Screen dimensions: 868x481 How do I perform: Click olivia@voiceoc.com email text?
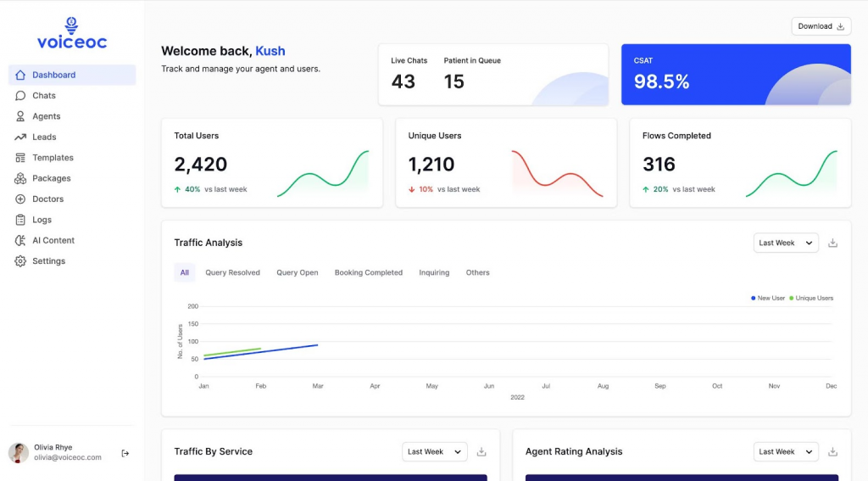pyautogui.click(x=68, y=458)
